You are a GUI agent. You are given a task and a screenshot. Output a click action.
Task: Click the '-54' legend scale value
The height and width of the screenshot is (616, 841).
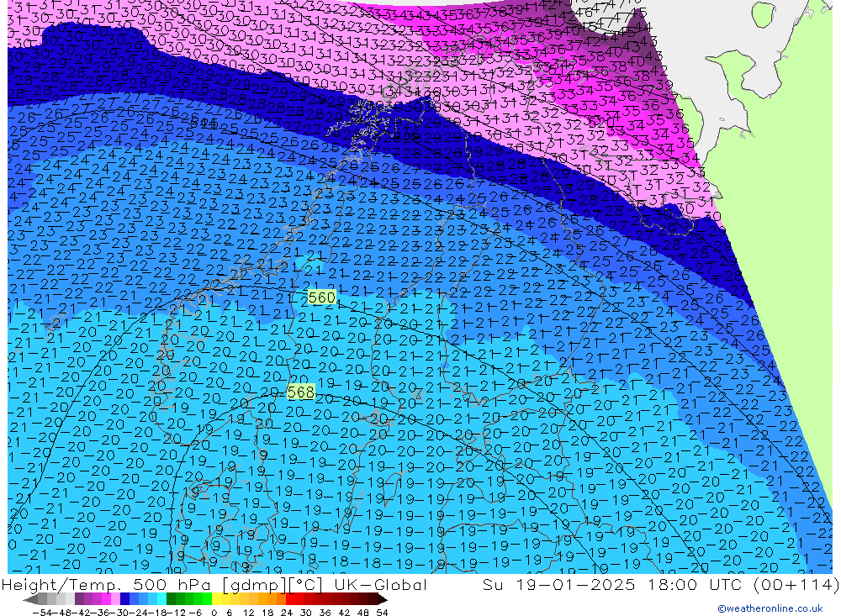(42, 613)
